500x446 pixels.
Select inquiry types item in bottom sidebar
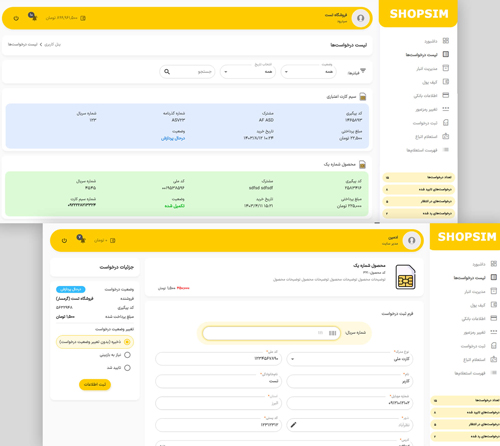point(480,360)
